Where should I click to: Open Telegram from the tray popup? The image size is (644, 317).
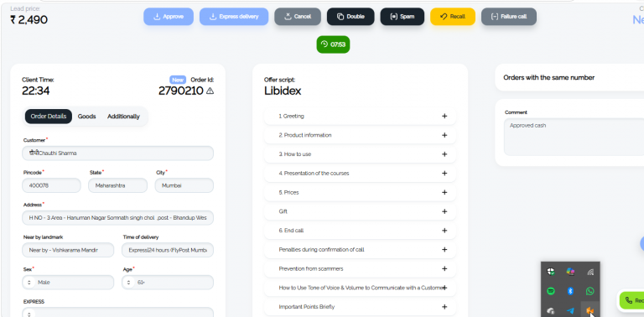pyautogui.click(x=570, y=311)
